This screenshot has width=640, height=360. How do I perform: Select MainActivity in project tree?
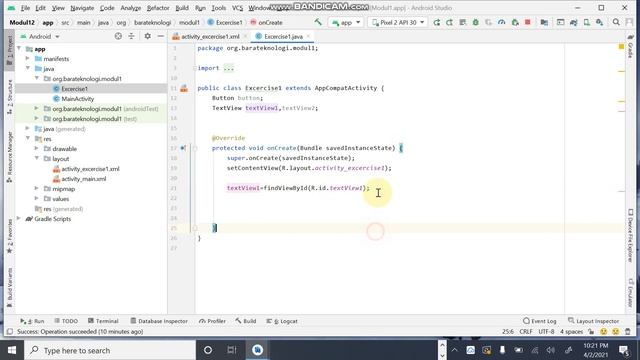(x=78, y=99)
